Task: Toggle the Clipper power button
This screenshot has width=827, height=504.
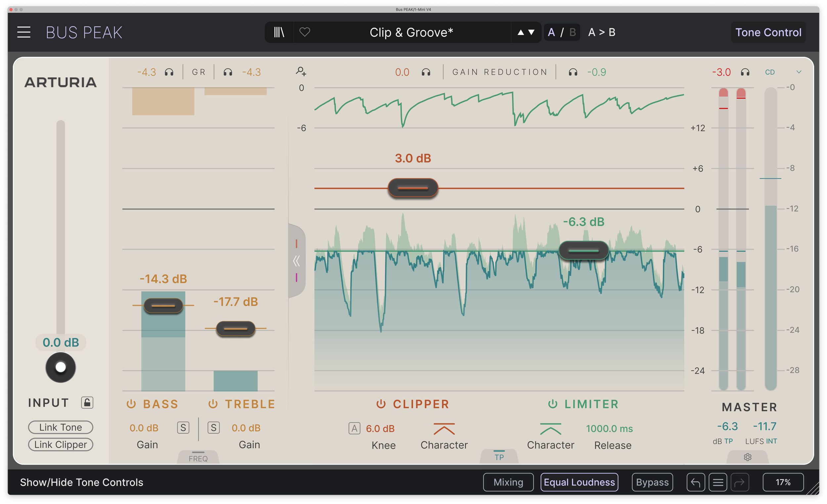Action: [x=381, y=404]
